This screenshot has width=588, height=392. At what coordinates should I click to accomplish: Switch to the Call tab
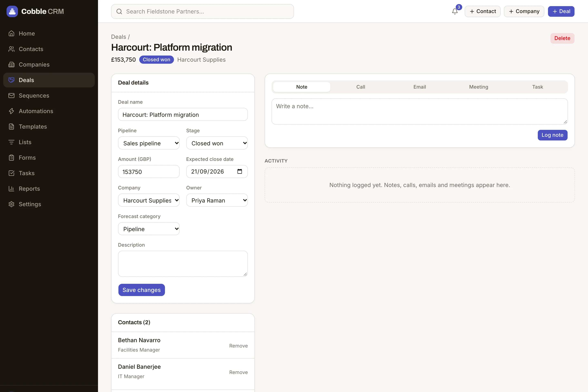(x=361, y=87)
